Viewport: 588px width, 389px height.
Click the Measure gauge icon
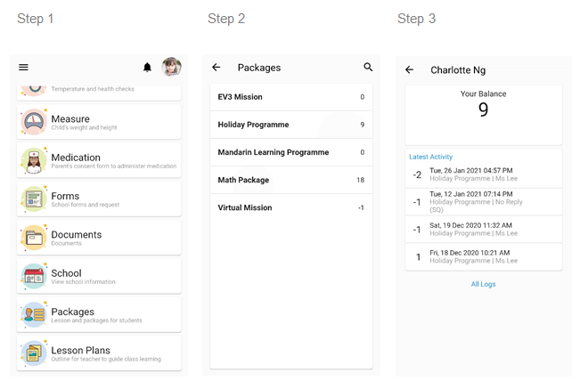coord(34,122)
